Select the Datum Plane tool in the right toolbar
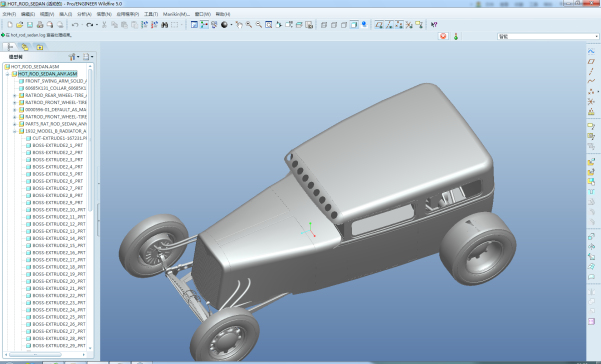This screenshot has height=364, width=601. click(591, 61)
